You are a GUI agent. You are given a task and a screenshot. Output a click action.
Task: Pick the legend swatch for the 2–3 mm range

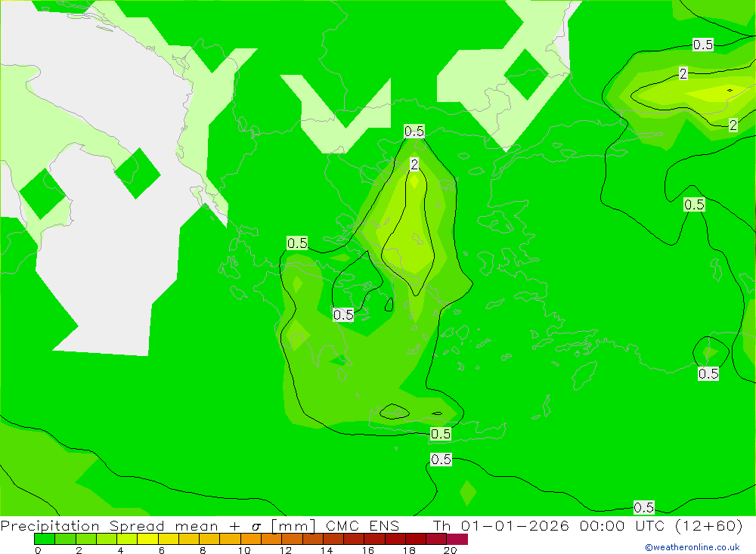86,539
